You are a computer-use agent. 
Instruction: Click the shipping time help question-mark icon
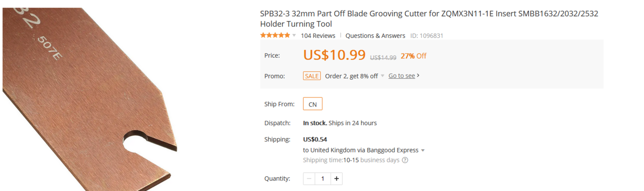(405, 160)
